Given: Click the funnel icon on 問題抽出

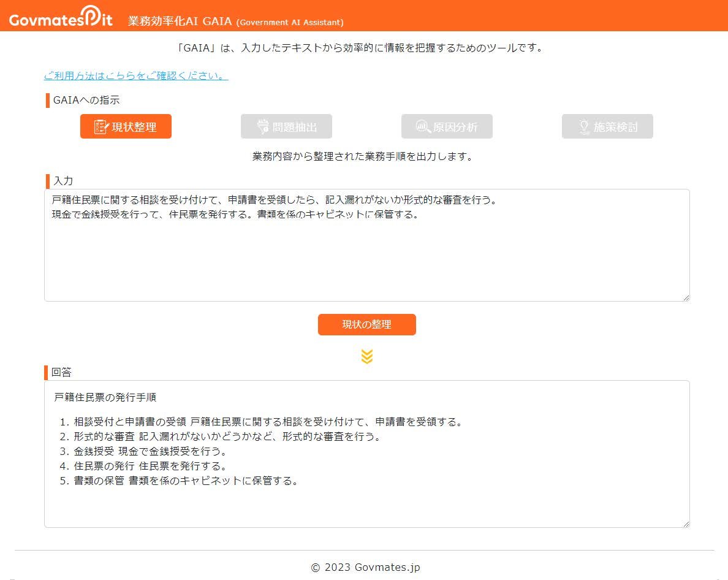Looking at the screenshot, I should tap(263, 127).
